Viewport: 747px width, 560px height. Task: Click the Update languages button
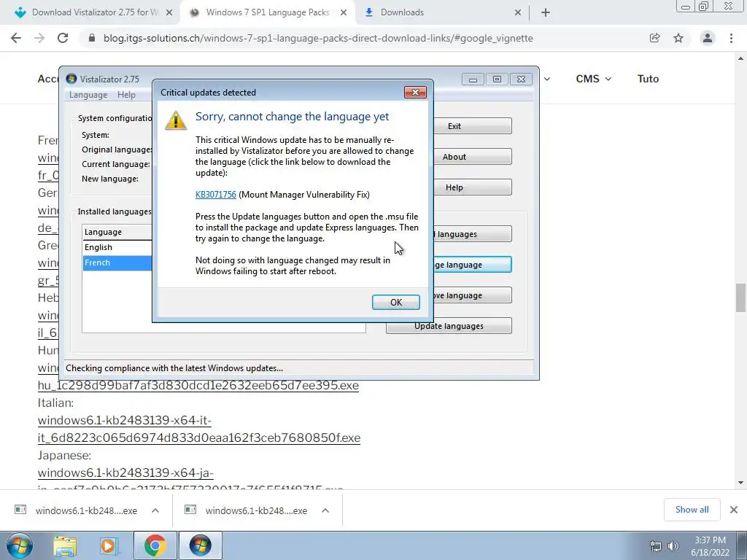[449, 326]
